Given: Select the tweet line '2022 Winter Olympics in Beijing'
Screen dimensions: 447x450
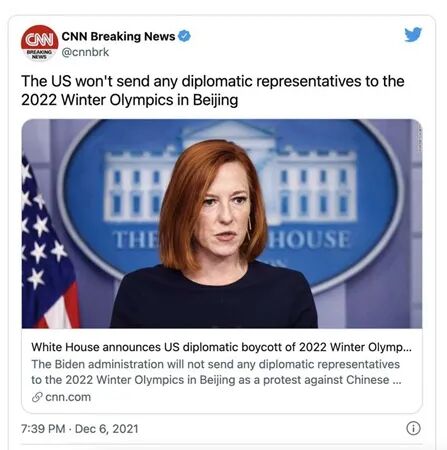Looking at the screenshot, I should 130,100.
